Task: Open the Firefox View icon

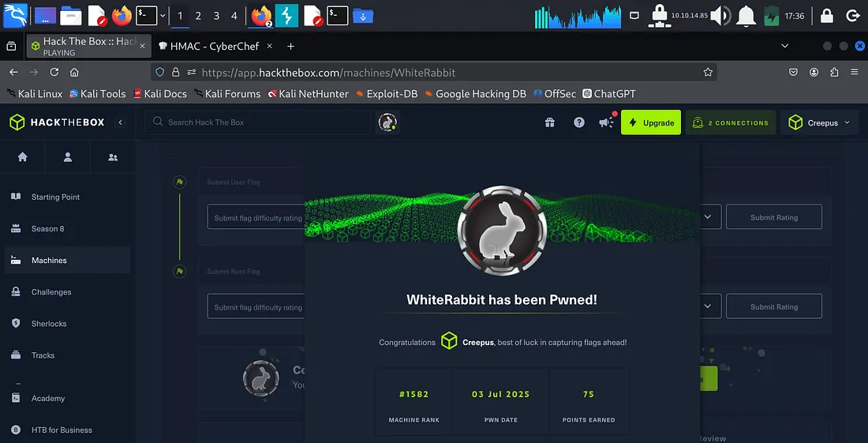Action: click(x=11, y=47)
